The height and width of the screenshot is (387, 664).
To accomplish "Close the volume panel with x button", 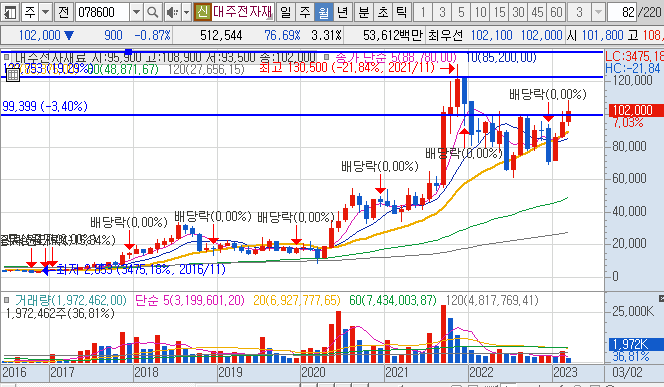I will [x=661, y=299].
